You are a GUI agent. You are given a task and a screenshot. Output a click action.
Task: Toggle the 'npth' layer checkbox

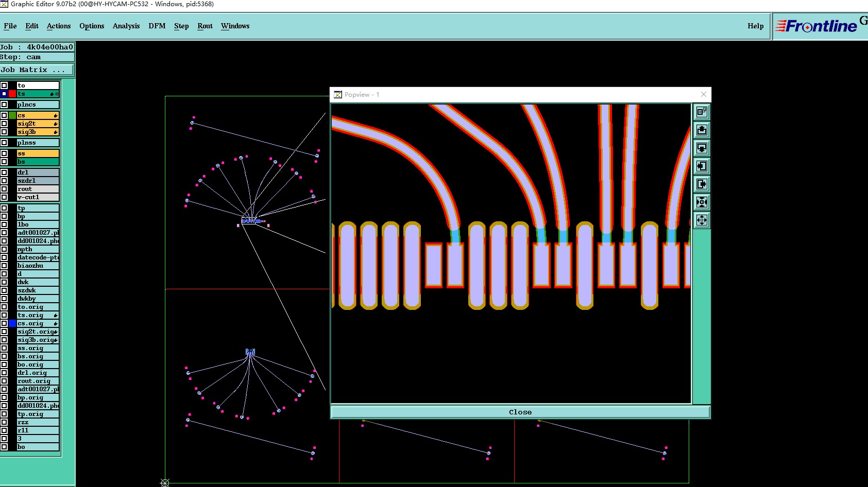pos(4,249)
